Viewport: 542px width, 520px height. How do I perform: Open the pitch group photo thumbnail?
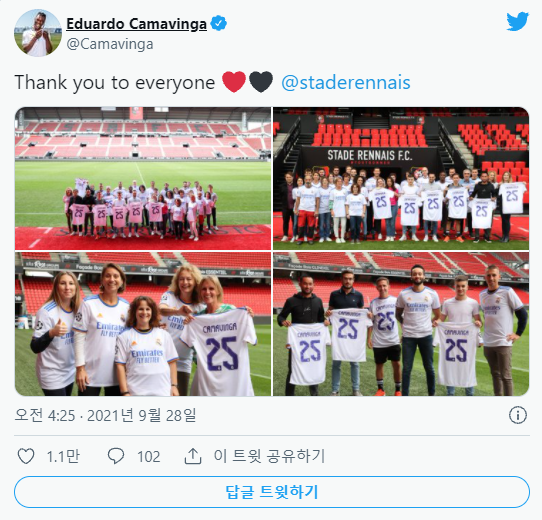pos(143,178)
